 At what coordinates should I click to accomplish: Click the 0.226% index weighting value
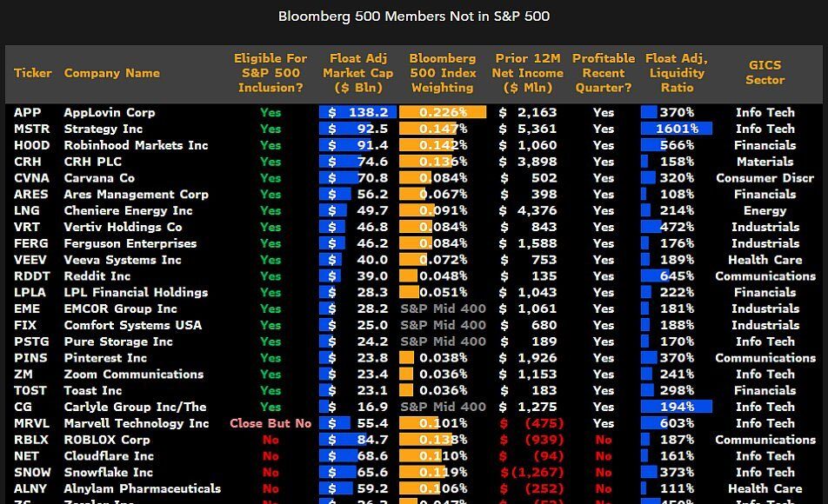point(443,112)
